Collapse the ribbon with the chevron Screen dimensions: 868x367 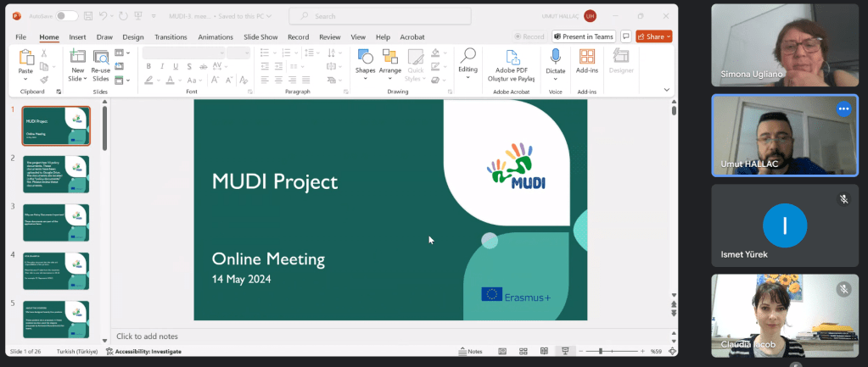tap(669, 91)
